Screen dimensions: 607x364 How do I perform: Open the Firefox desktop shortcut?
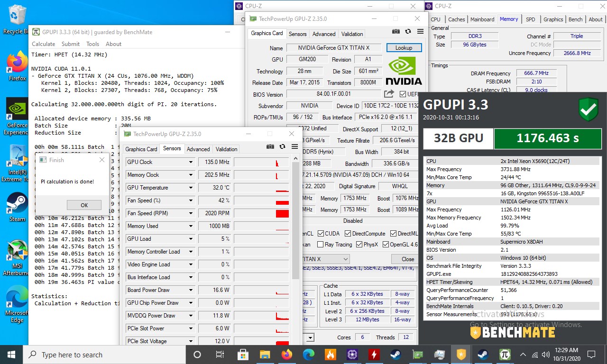tap(17, 65)
